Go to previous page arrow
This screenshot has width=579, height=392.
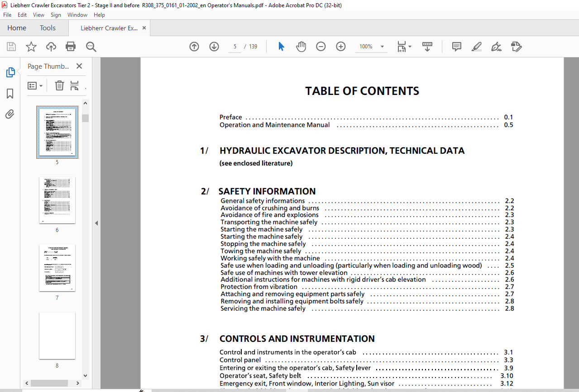194,47
